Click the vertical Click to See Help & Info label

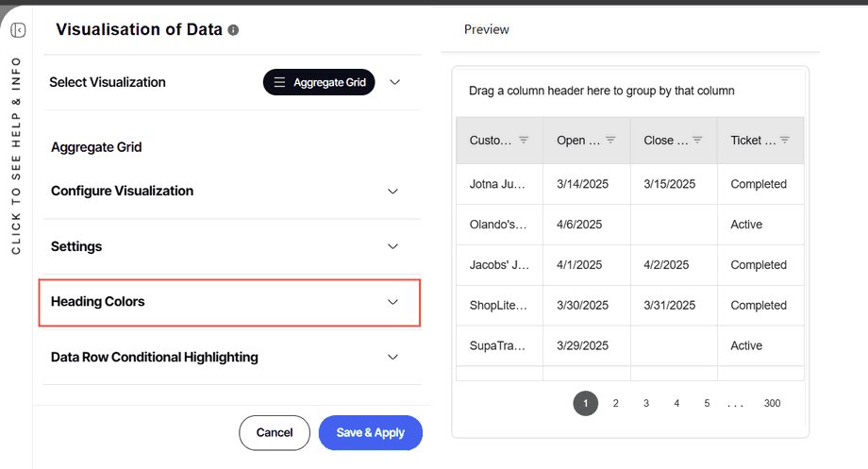coord(17,155)
